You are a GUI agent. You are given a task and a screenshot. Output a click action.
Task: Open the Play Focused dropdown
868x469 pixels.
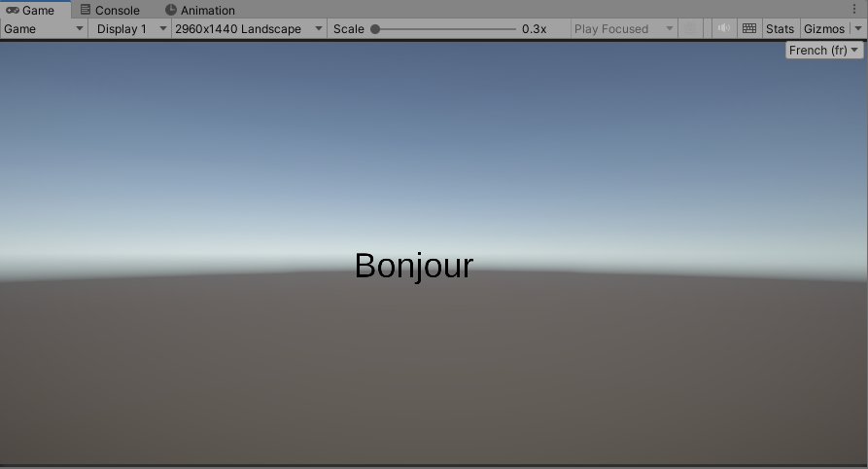pyautogui.click(x=623, y=29)
